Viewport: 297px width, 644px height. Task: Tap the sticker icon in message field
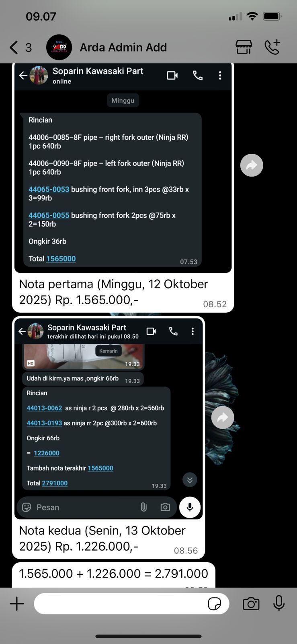click(214, 604)
